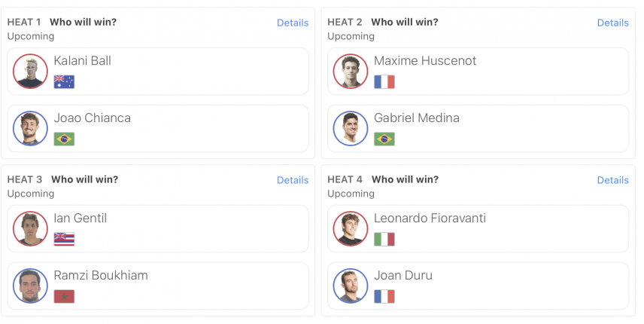Select Ian Gentil as Heat 3 winner
This screenshot has width=644, height=324.
[158, 228]
